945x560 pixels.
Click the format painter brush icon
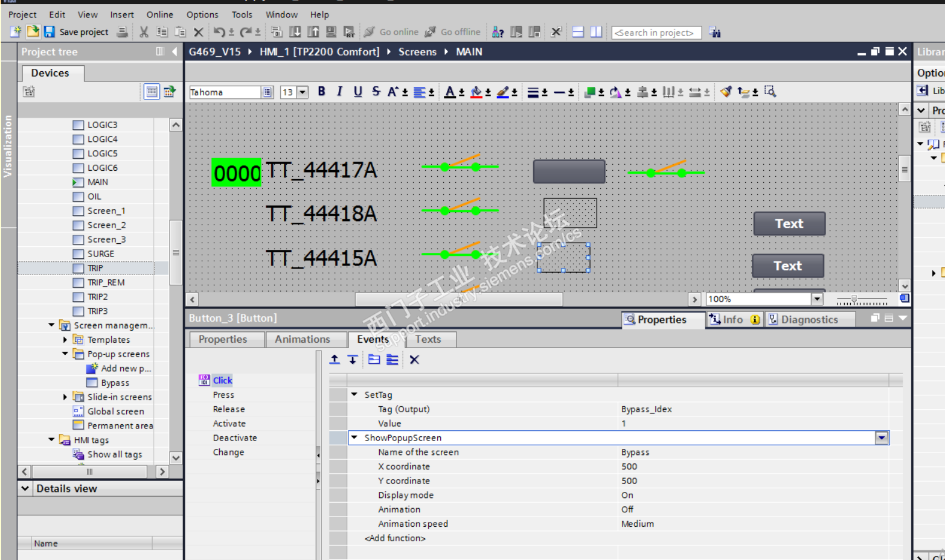[x=726, y=92]
